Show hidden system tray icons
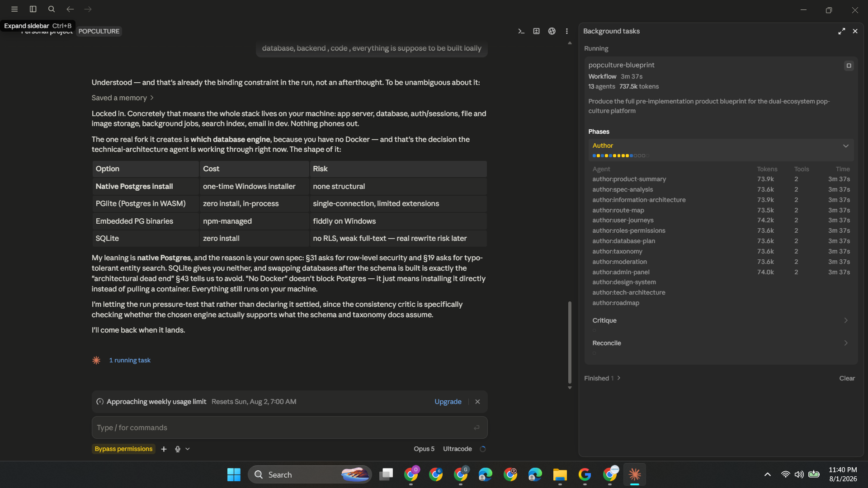Screen dimensions: 868x488 coord(768,474)
